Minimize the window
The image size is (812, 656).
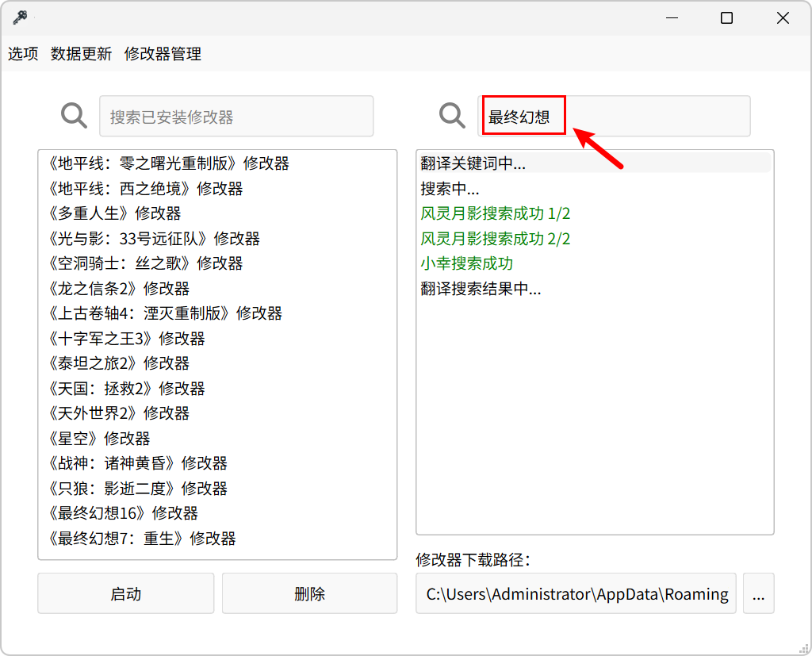pos(672,18)
